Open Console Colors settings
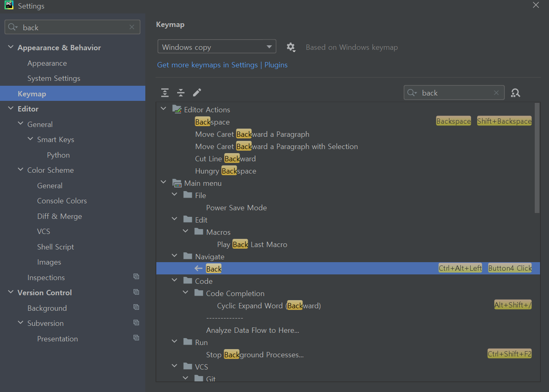This screenshot has height=392, width=549. point(62,201)
